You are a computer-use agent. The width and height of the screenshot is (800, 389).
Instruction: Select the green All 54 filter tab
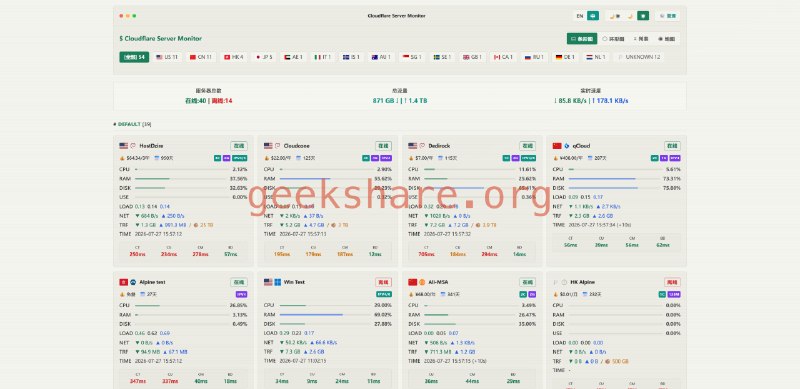[x=134, y=57]
